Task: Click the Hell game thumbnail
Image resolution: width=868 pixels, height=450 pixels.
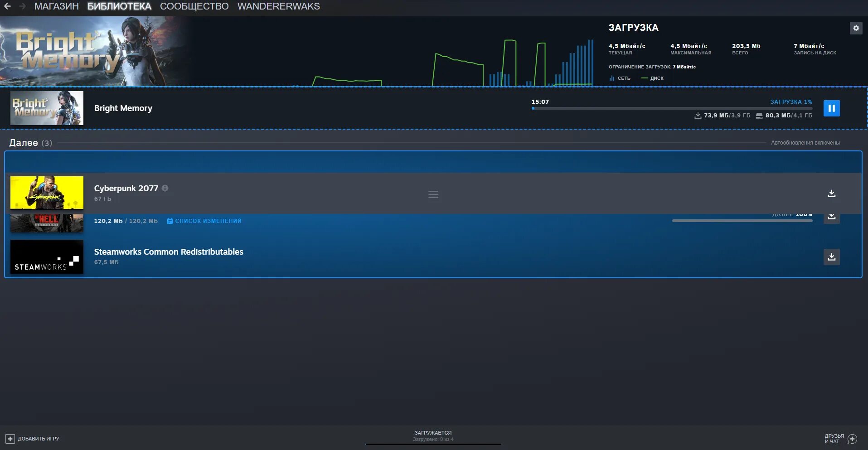Action: (x=47, y=223)
